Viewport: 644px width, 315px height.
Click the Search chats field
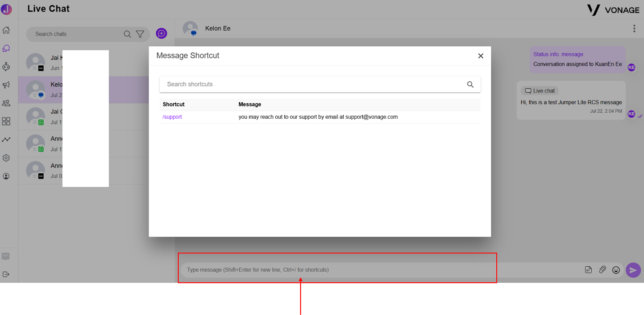pyautogui.click(x=78, y=34)
